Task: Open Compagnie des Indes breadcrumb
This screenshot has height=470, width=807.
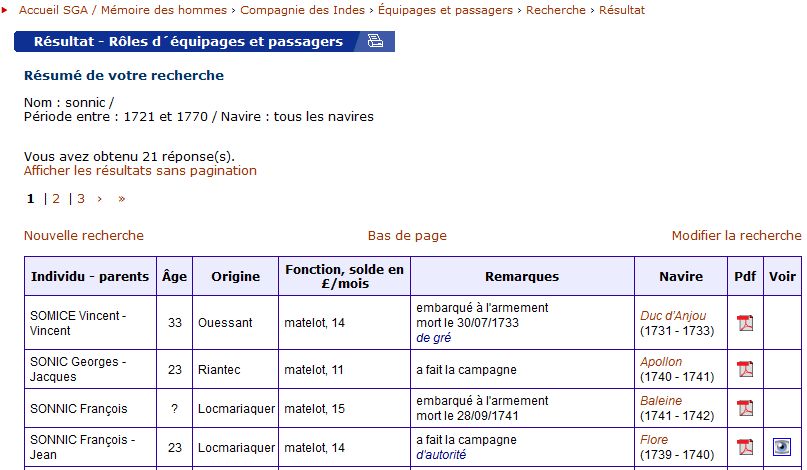Action: click(302, 10)
